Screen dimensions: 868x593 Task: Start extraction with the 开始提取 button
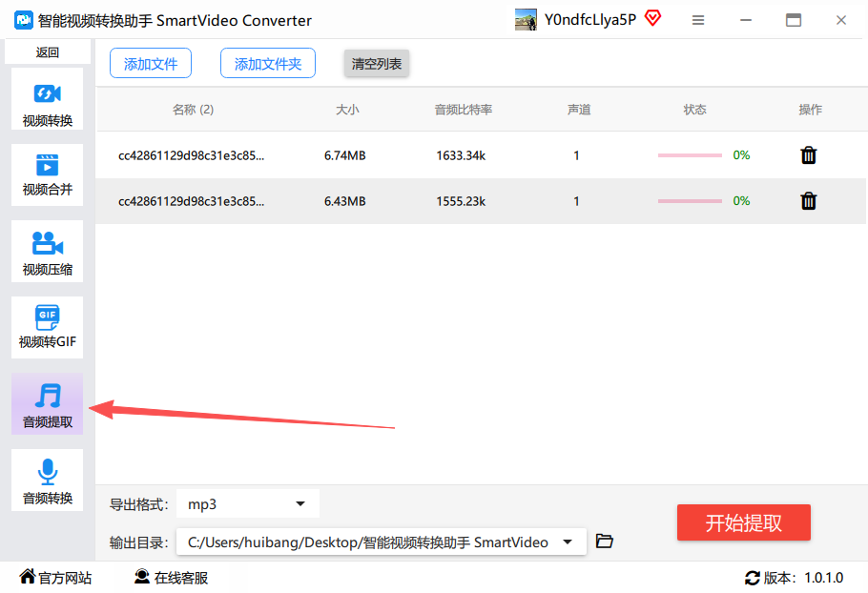coord(743,522)
